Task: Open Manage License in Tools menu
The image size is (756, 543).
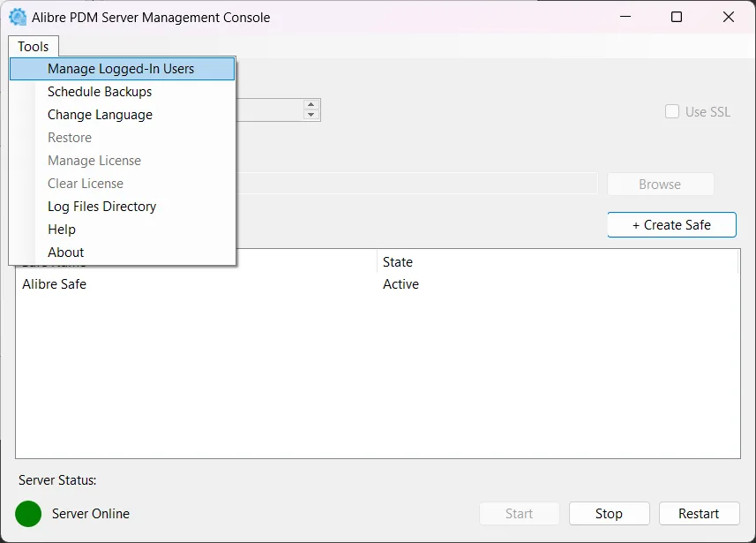Action: (122, 161)
